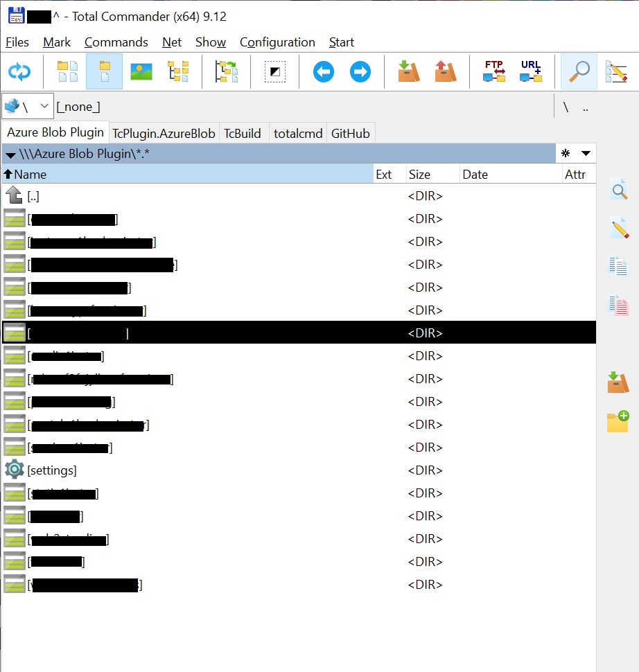Go to parent directory via two-dots button
Image resolution: width=639 pixels, height=672 pixels.
(586, 107)
